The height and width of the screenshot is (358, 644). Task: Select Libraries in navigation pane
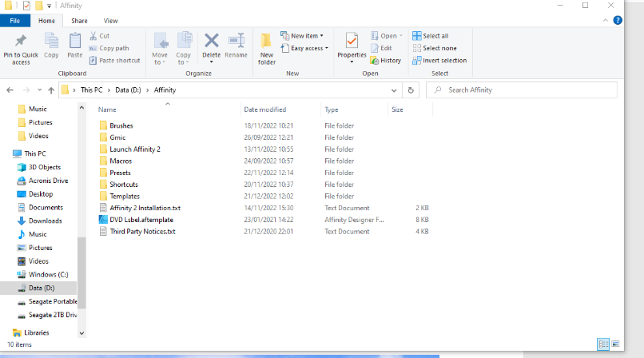coord(36,332)
